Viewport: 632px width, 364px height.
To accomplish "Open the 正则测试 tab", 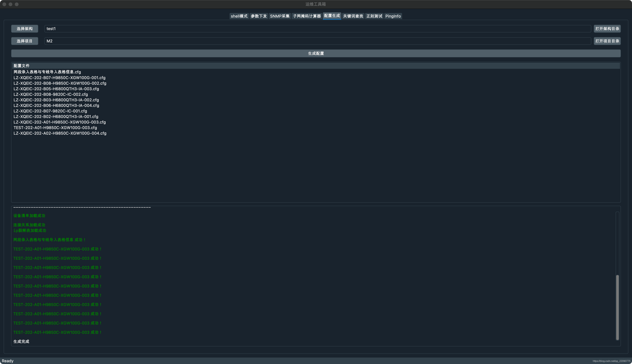I will (374, 16).
